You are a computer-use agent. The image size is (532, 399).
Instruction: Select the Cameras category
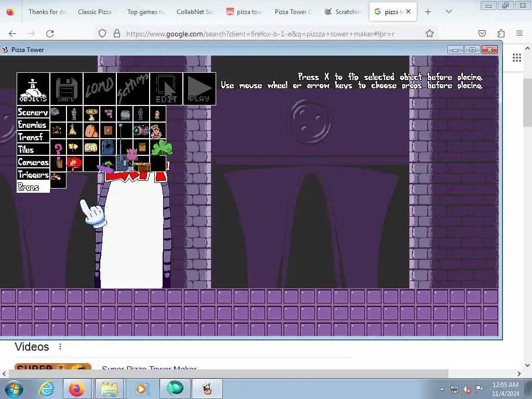point(33,162)
